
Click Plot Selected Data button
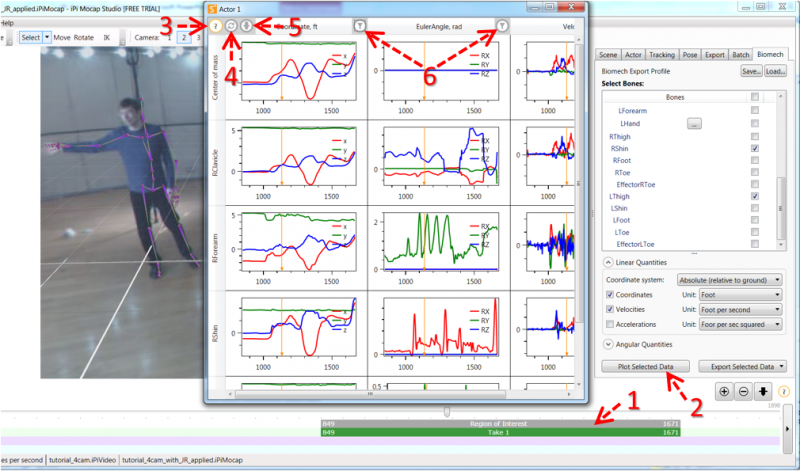coord(645,366)
